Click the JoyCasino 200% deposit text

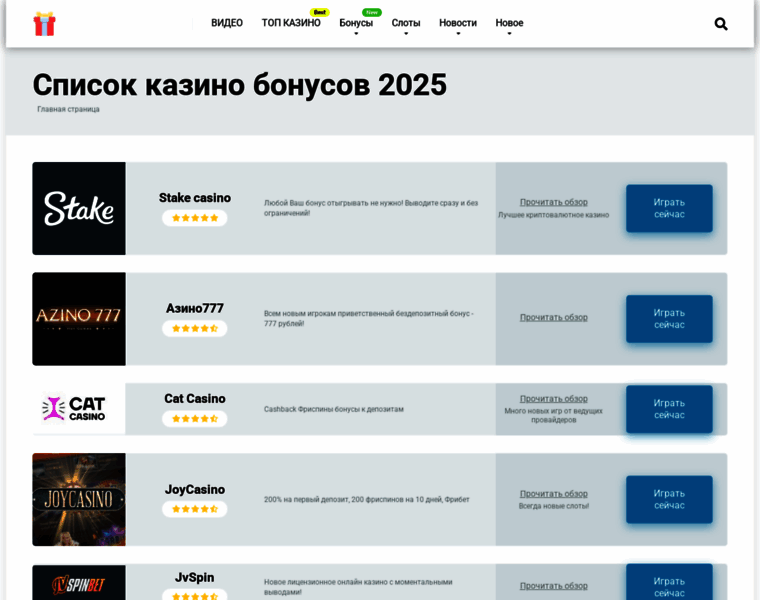(x=366, y=499)
